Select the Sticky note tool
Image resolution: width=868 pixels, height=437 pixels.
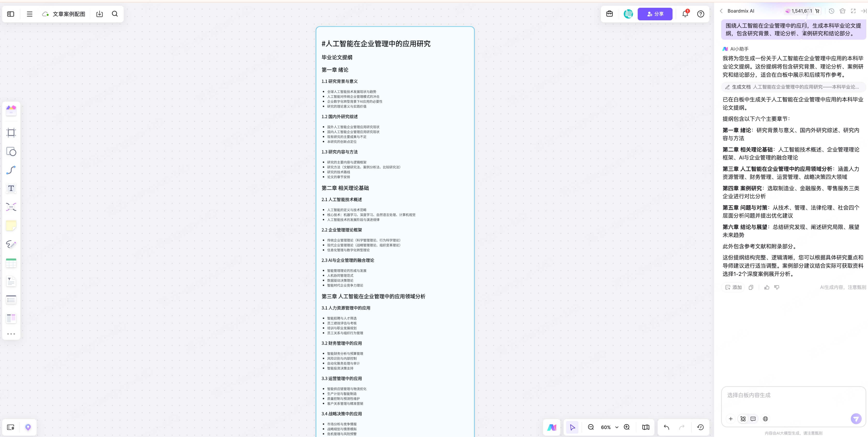point(11,226)
